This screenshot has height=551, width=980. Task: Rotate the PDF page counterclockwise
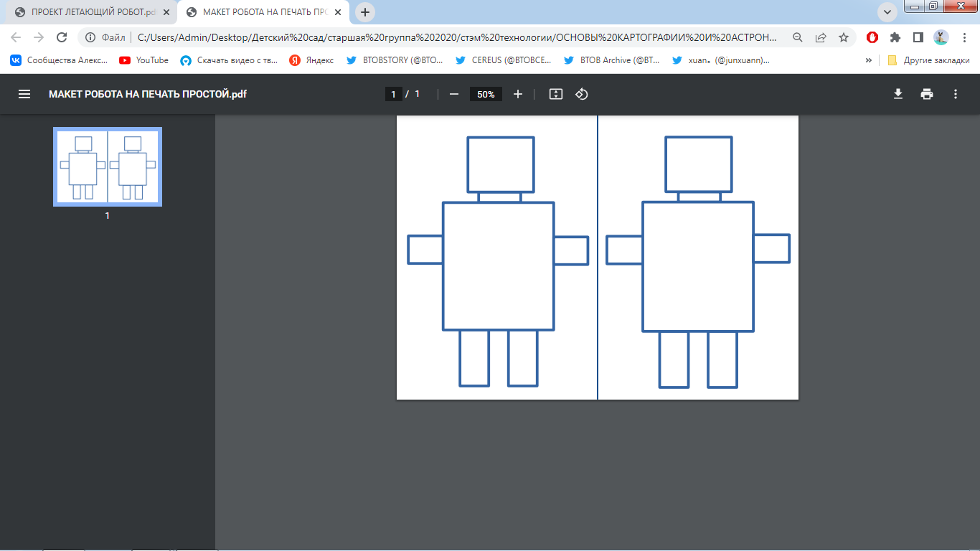[582, 94]
